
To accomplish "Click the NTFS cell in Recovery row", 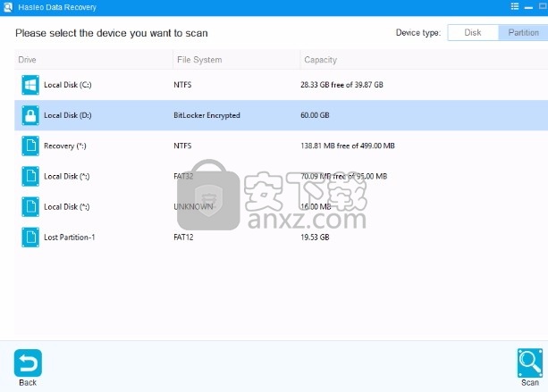I will pos(182,146).
